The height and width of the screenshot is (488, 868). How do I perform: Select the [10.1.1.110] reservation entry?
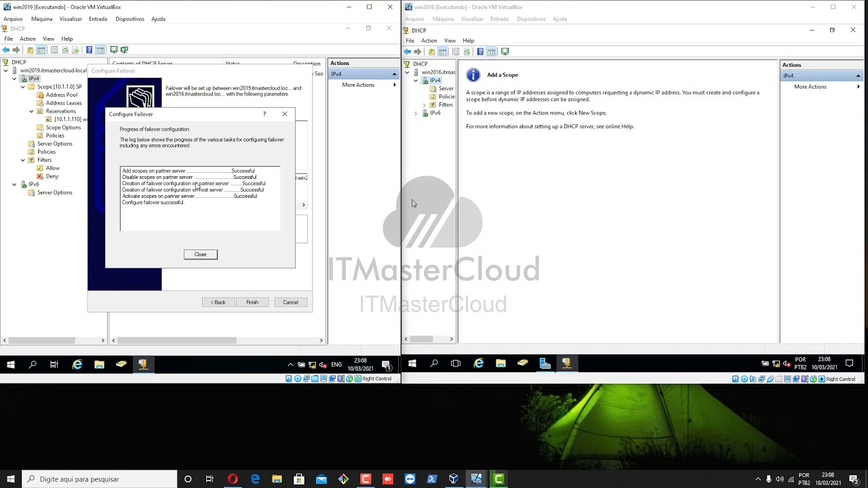coord(71,119)
